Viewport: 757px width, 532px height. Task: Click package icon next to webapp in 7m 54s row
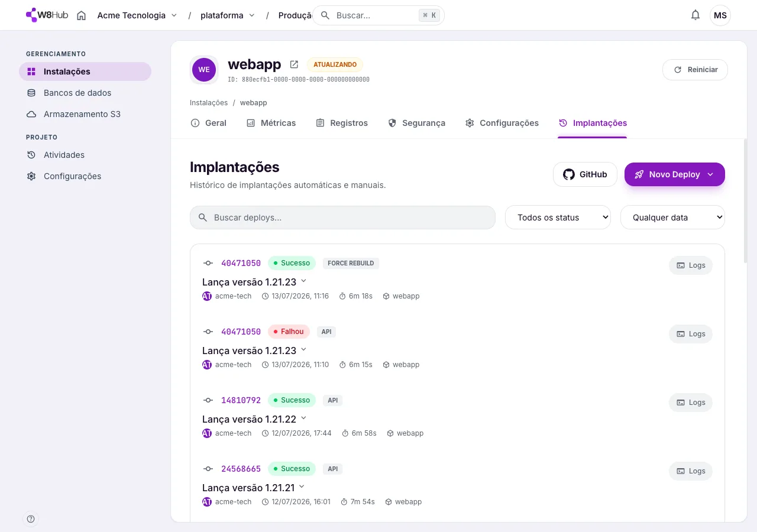[389, 502]
